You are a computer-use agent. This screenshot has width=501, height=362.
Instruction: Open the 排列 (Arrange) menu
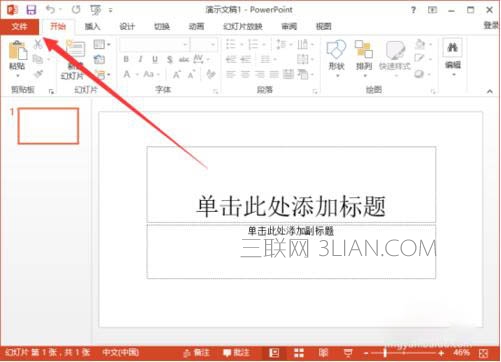click(364, 58)
